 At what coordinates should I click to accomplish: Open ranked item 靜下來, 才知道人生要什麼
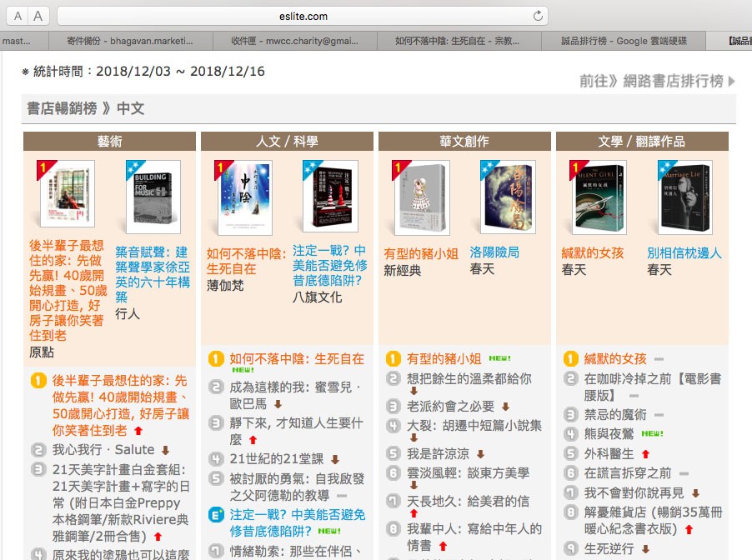[296, 431]
